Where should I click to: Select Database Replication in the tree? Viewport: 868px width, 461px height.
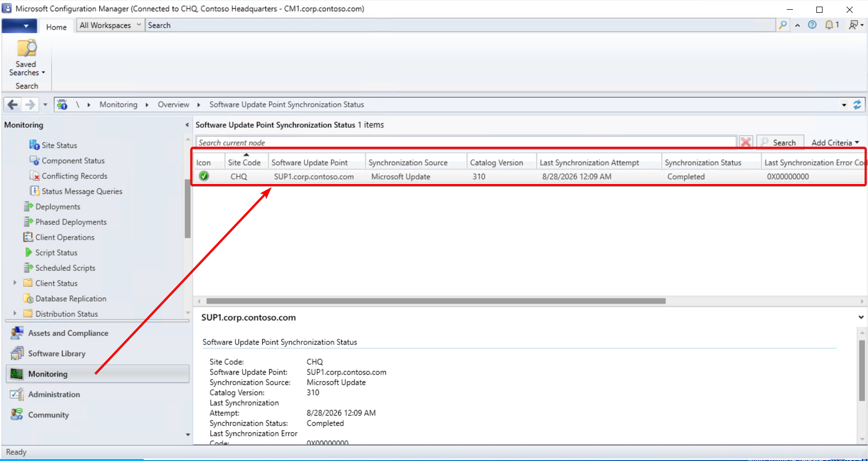tap(71, 298)
